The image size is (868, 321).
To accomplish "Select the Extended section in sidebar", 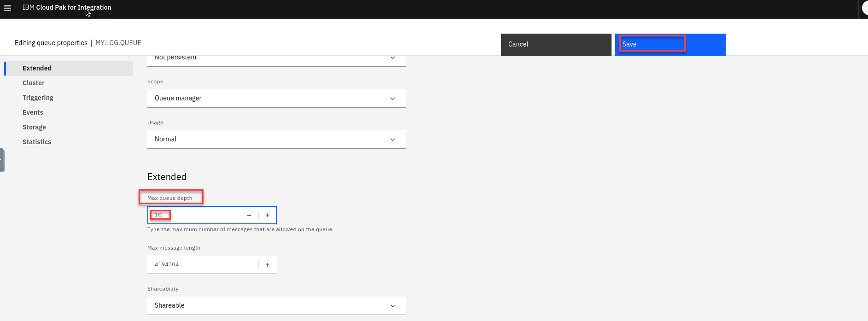I will point(37,68).
